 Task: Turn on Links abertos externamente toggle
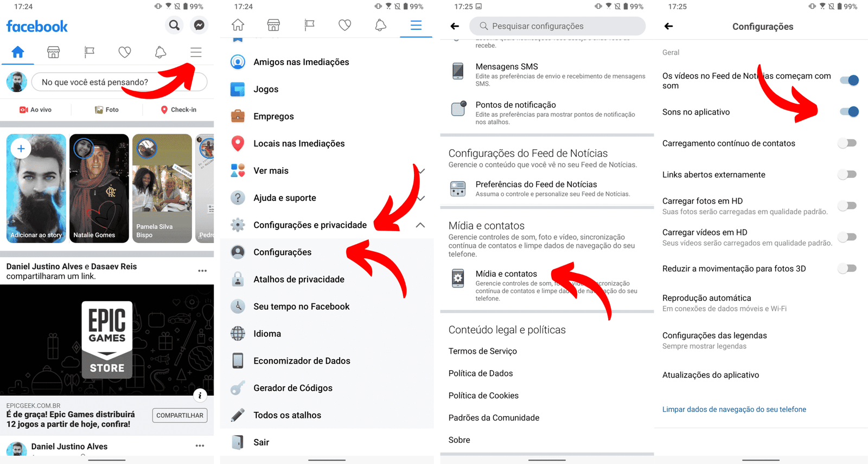point(847,174)
